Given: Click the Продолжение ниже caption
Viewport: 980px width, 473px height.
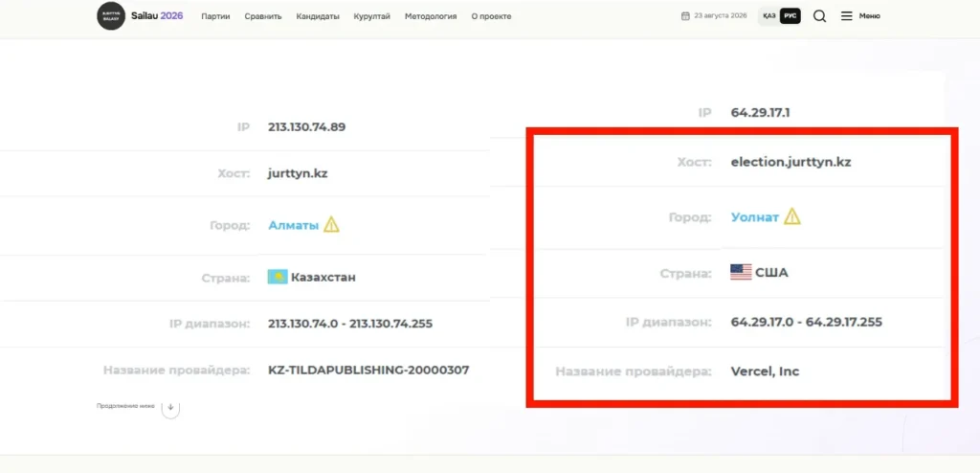Looking at the screenshot, I should (x=125, y=406).
